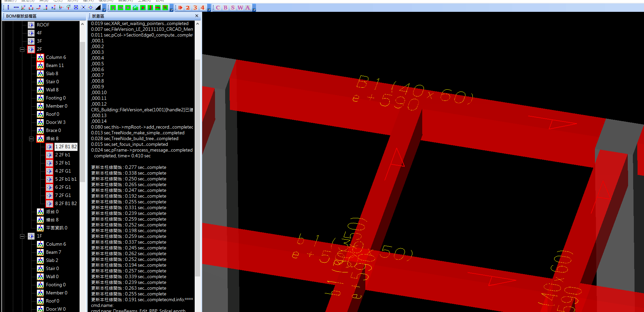The image size is (644, 312).
Task: Open overflow dropdown of the C B S W A toolbar
Action: 254,9
